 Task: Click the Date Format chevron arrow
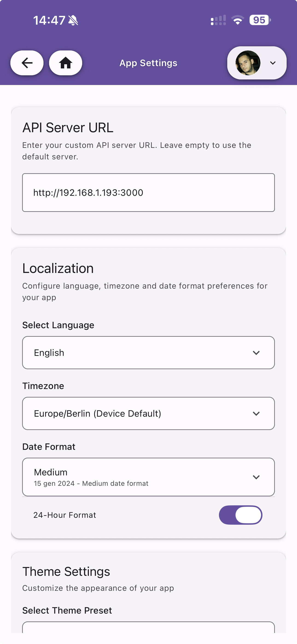coord(256,477)
